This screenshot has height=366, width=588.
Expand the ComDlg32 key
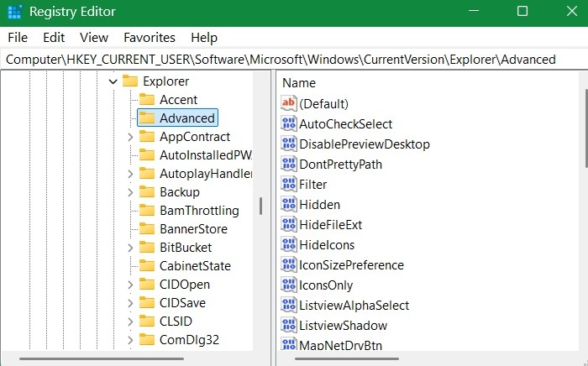130,340
